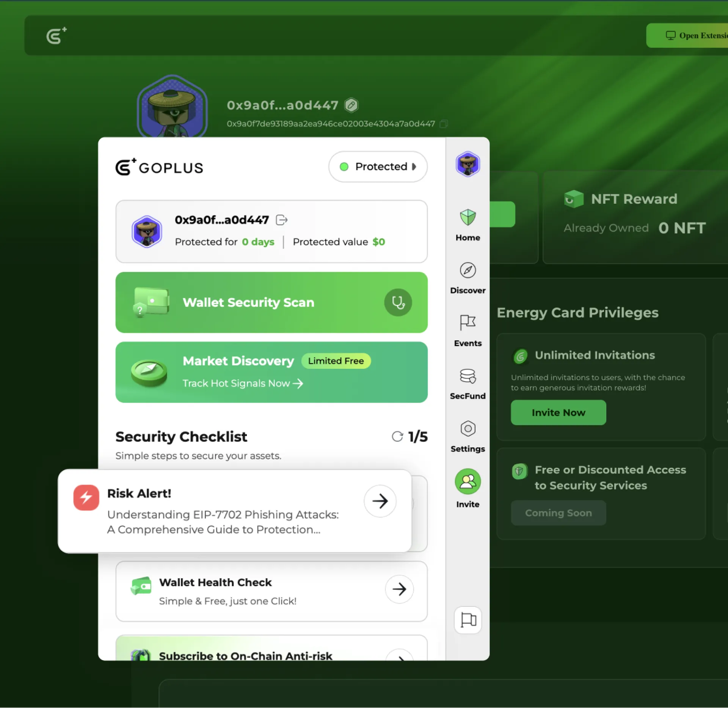This screenshot has width=728, height=708.
Task: Click the GoPlus avatar at sidebar top
Action: [x=468, y=164]
